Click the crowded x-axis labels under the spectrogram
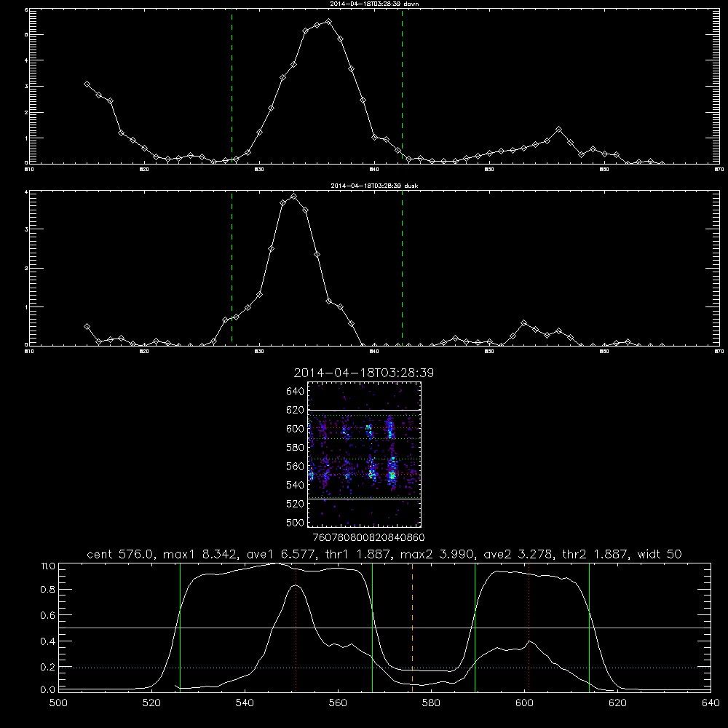Viewport: 728px width, 728px height. click(369, 537)
